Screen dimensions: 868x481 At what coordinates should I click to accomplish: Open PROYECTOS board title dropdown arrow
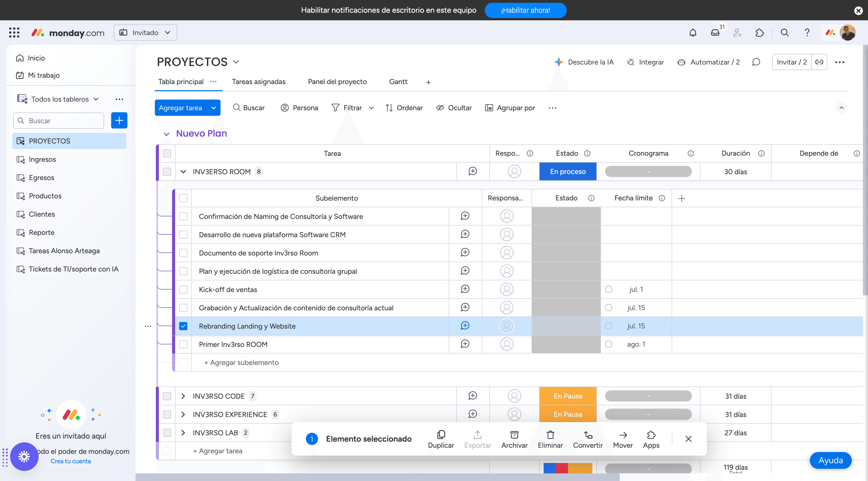(236, 62)
